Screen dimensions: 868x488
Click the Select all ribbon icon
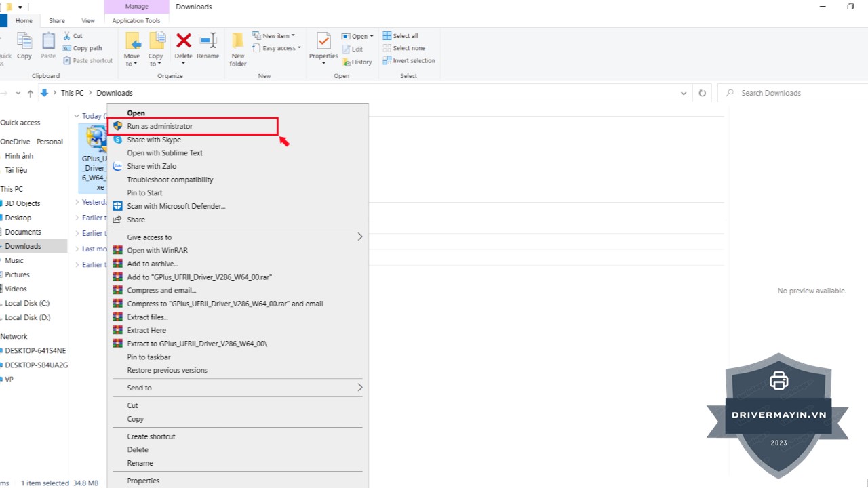[400, 36]
